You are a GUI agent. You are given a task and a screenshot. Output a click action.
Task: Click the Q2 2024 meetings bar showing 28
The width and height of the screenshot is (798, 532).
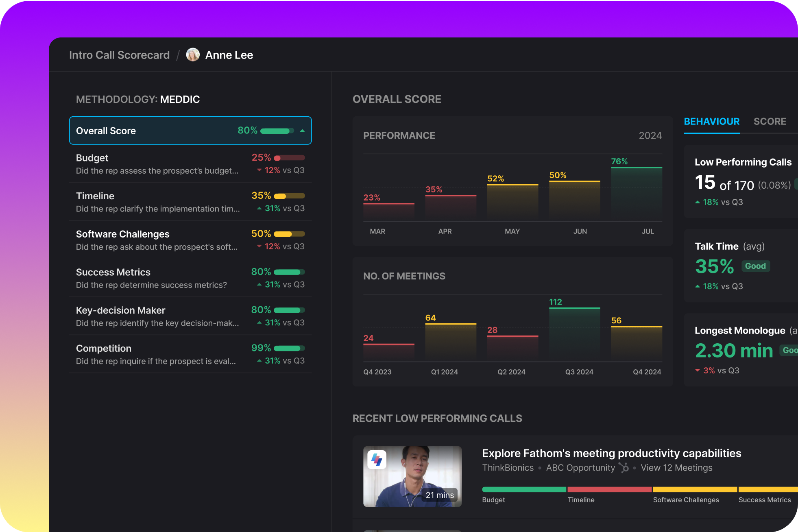point(512,349)
